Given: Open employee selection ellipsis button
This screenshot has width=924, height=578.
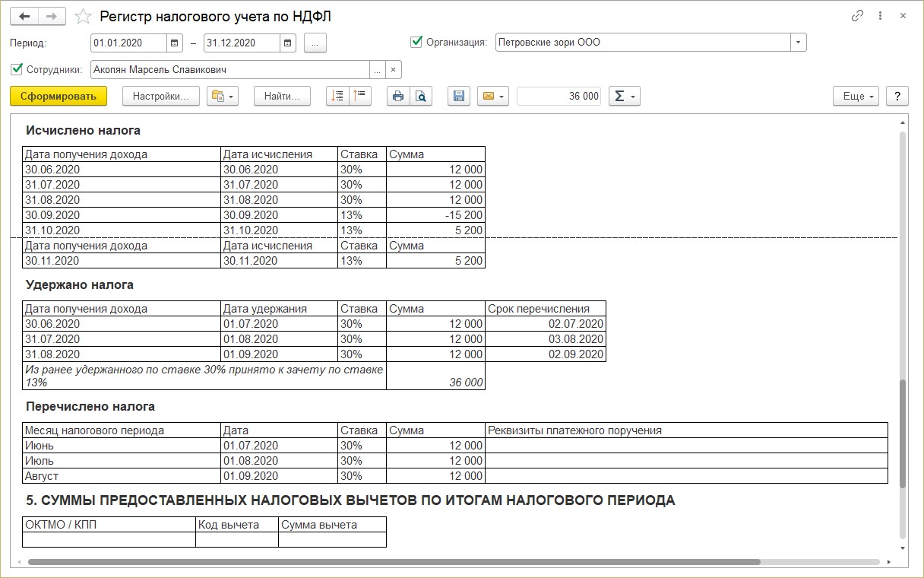Looking at the screenshot, I should click(378, 70).
